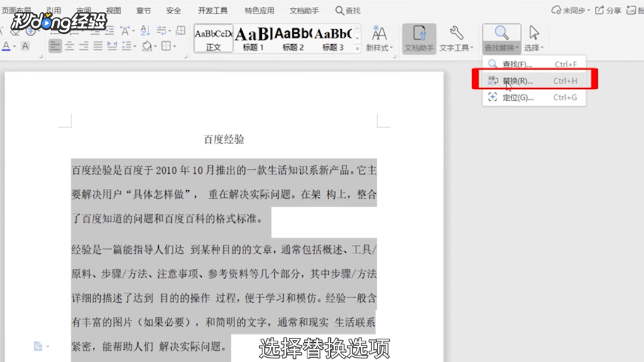Right-align the paragraph text
Viewport: 644px width, 362px height.
coord(84,46)
